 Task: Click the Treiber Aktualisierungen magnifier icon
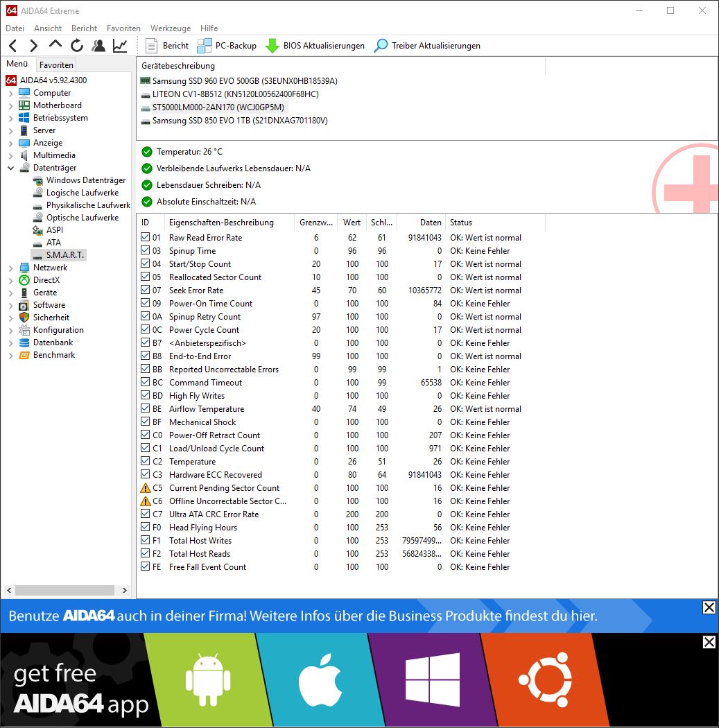point(381,46)
